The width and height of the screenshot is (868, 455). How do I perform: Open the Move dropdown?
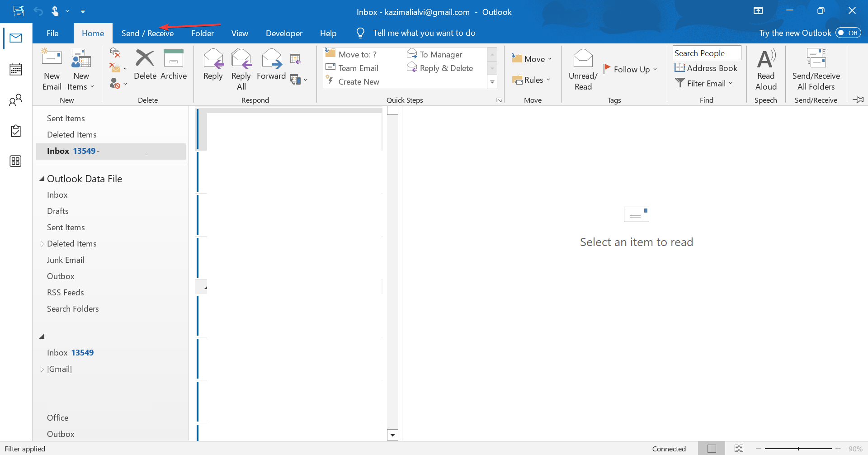point(532,59)
